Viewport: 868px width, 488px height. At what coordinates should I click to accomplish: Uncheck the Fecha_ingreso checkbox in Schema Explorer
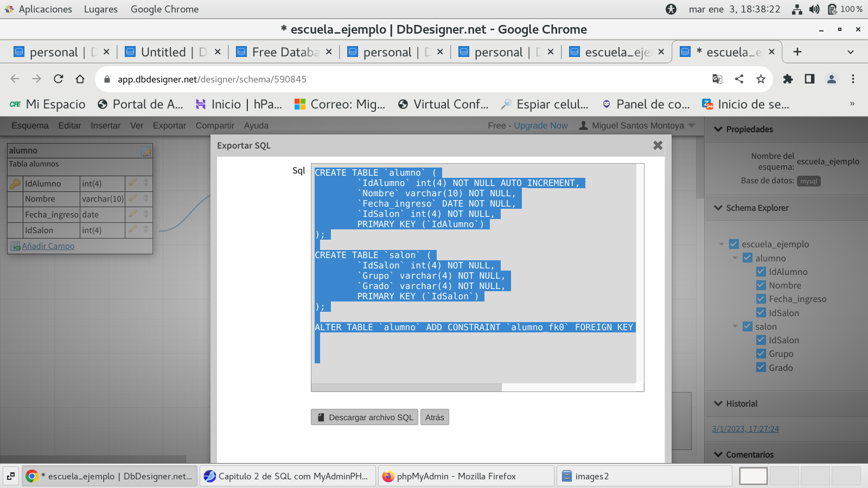click(761, 299)
